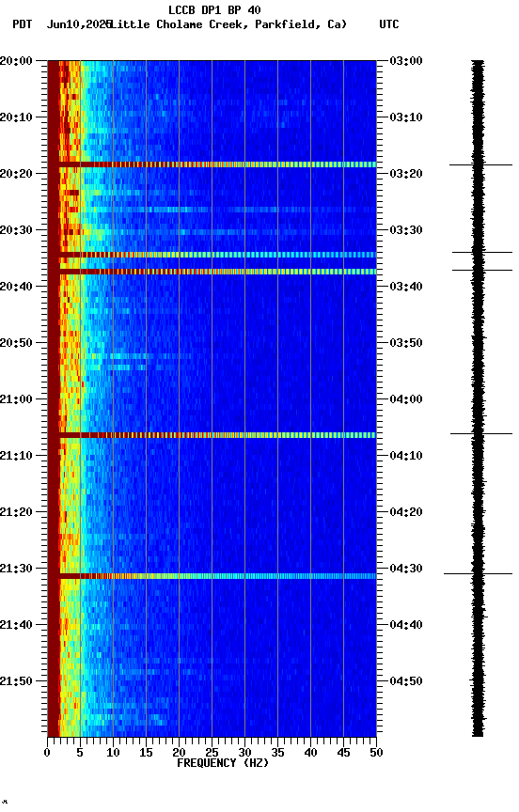Screen dimensions: 519x812
Task: Click the 40 Hz frequency axis label
Action: 311,753
